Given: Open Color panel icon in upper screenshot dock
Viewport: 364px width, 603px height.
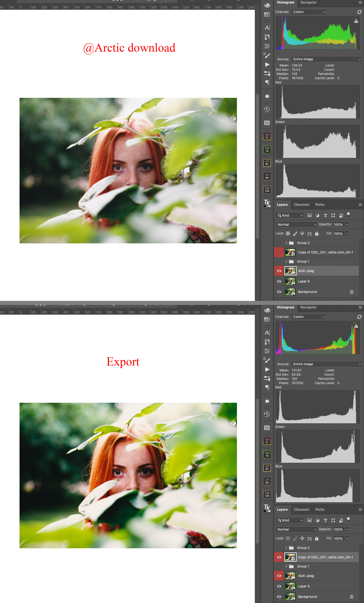Looking at the screenshot, I should pyautogui.click(x=267, y=5).
